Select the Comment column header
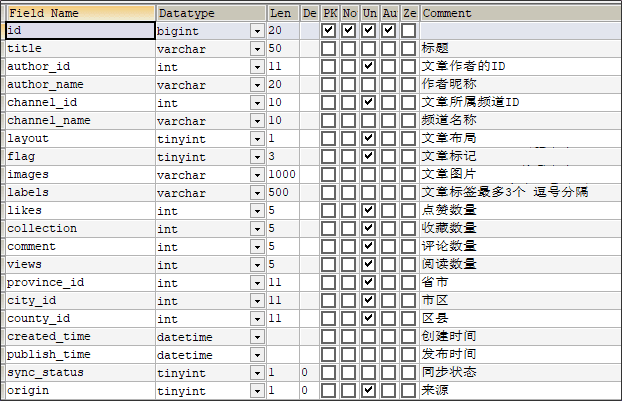This screenshot has width=622, height=401. pos(521,13)
